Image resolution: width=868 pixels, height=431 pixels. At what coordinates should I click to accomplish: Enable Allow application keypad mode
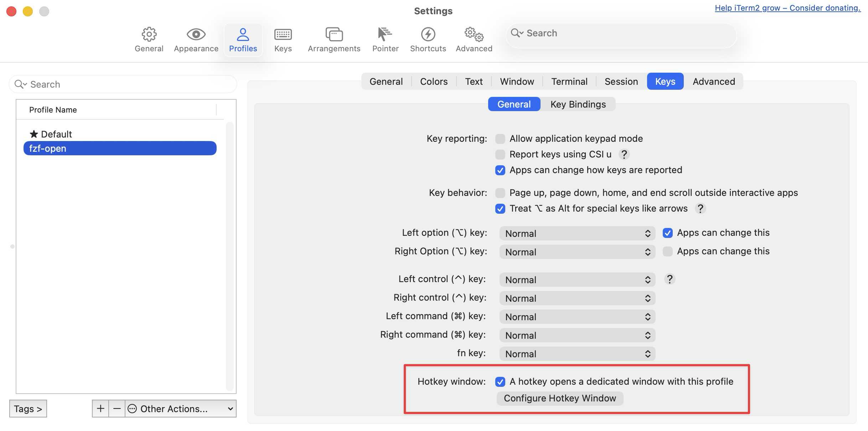500,139
